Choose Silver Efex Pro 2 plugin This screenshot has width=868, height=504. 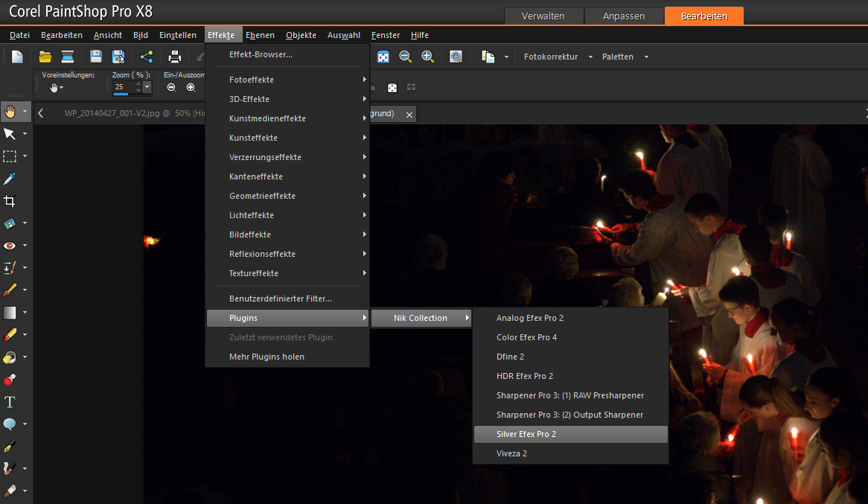tap(571, 434)
